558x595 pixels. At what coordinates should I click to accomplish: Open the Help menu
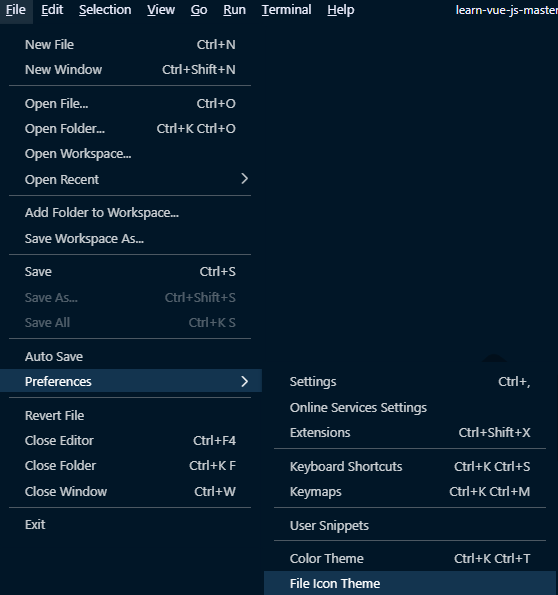(340, 10)
